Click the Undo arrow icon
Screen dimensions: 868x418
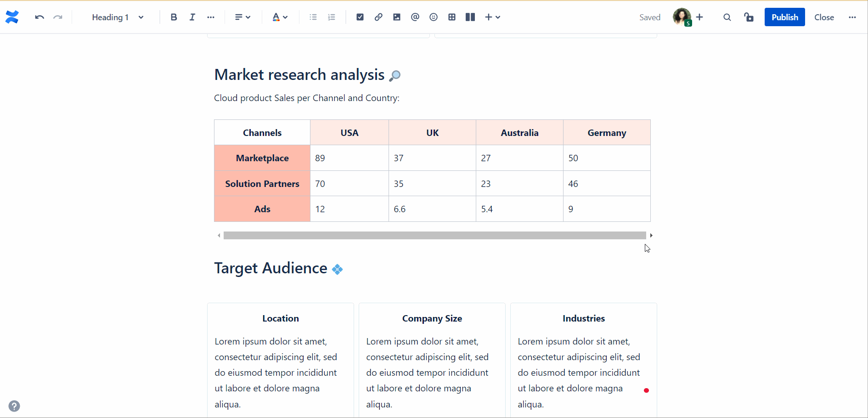[x=39, y=17]
